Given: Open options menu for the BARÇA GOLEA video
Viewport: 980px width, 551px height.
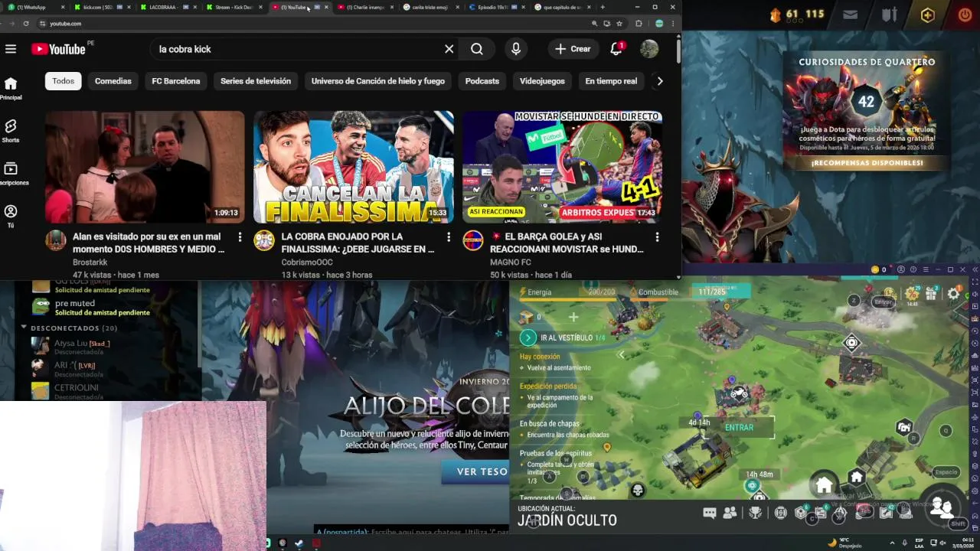Looking at the screenshot, I should click(x=656, y=237).
